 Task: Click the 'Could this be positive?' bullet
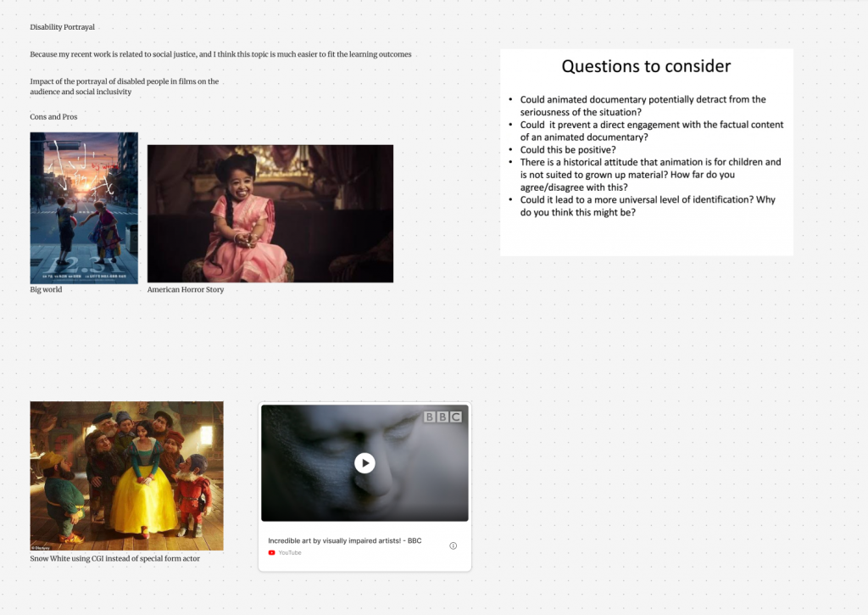[x=568, y=149]
